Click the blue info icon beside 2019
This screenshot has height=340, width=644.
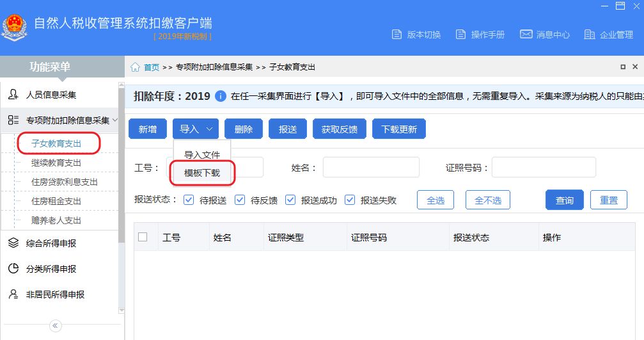[x=221, y=96]
